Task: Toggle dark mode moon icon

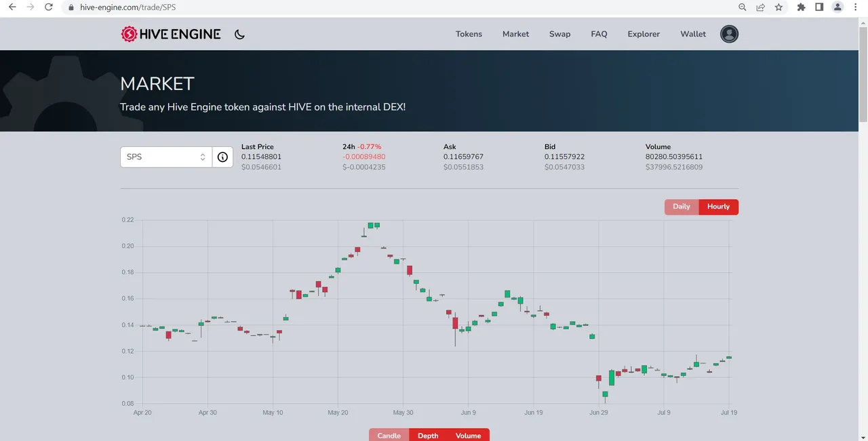Action: tap(239, 35)
